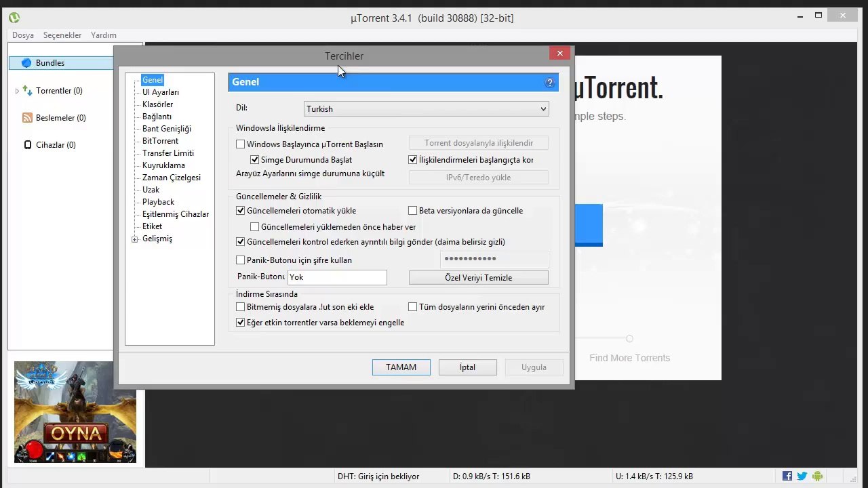Click the Torrentler up-down arrows icon
The image size is (868, 488).
point(28,90)
